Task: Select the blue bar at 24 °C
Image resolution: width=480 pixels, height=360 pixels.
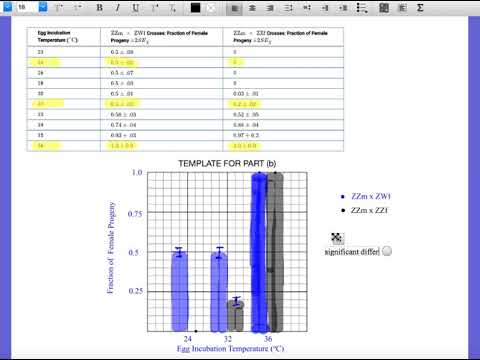Action: (x=180, y=291)
